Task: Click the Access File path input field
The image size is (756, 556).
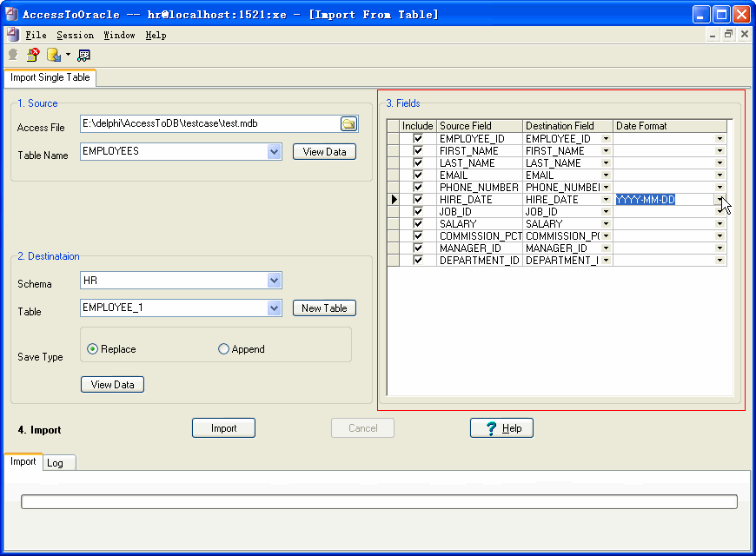Action: tap(210, 124)
